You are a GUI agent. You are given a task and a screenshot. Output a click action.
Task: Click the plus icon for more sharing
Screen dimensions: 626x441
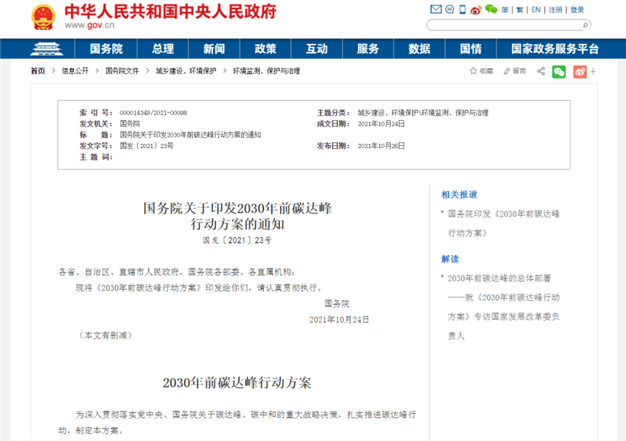(593, 72)
